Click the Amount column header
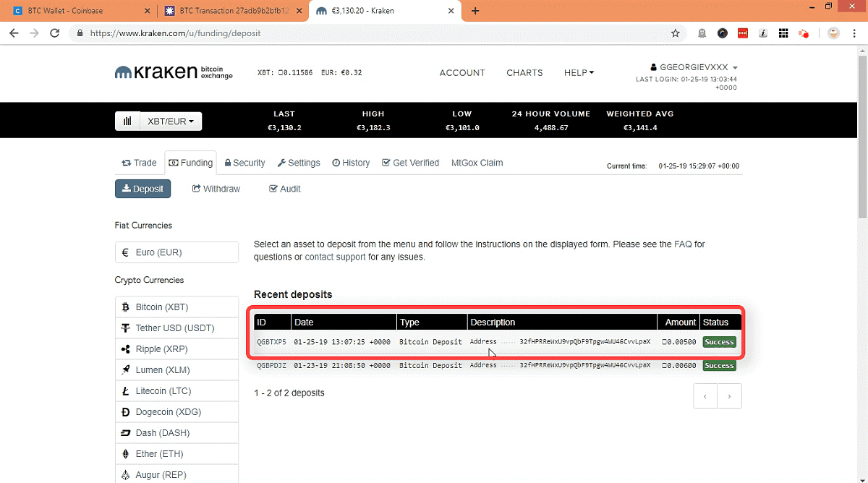This screenshot has width=868, height=483. click(x=678, y=322)
